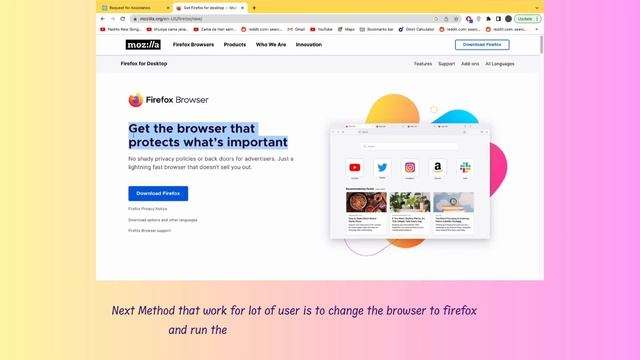640x360 pixels.
Task: Open the side panel icon in the toolbar
Action: pos(498,19)
